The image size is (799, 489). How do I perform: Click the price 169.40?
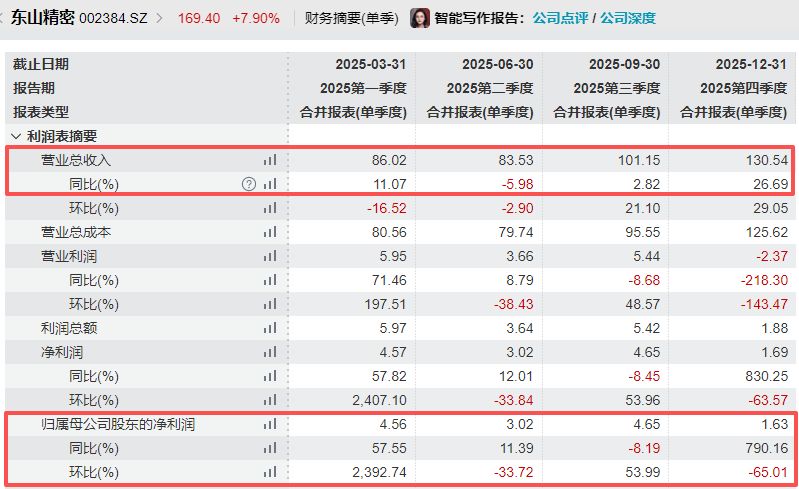coord(199,19)
